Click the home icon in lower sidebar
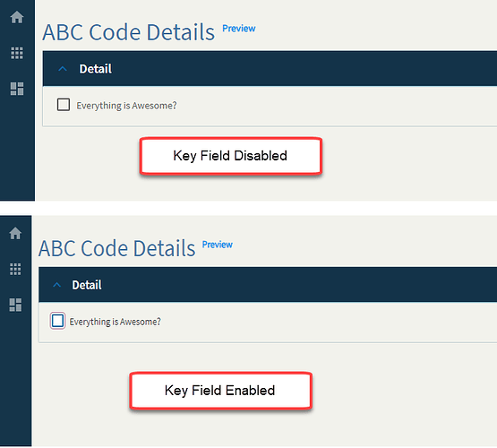Viewport: 497px width, 448px height. click(15, 233)
